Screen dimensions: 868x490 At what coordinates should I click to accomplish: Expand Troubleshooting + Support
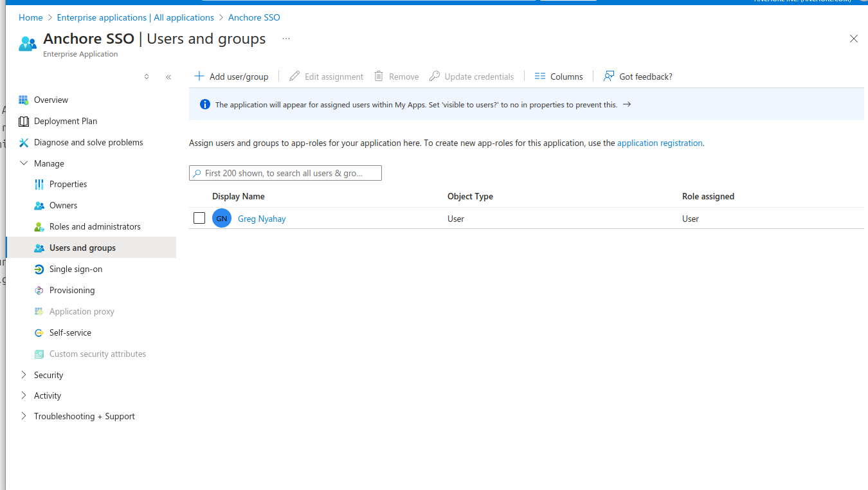[x=24, y=416]
